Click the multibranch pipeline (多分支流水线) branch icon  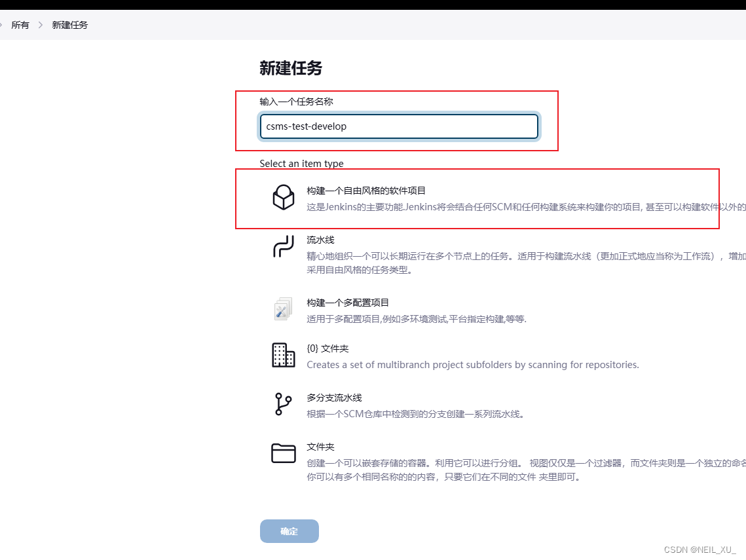pos(283,404)
